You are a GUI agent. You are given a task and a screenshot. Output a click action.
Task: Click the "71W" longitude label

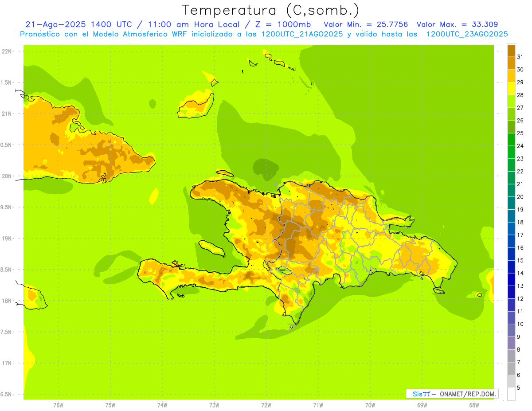point(318,405)
